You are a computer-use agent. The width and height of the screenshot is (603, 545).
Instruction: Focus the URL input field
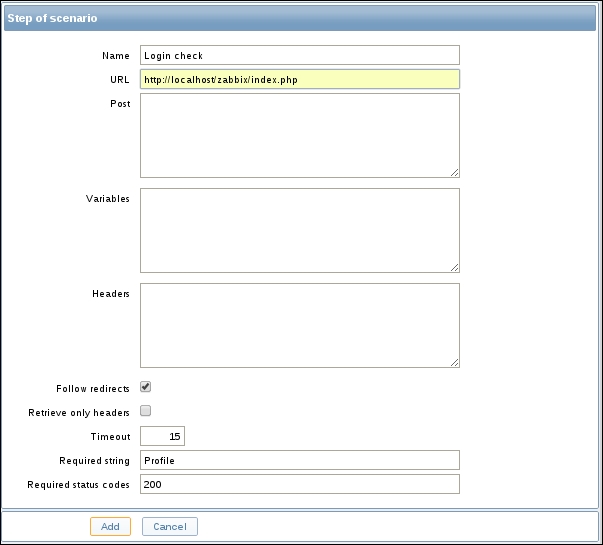coord(299,80)
